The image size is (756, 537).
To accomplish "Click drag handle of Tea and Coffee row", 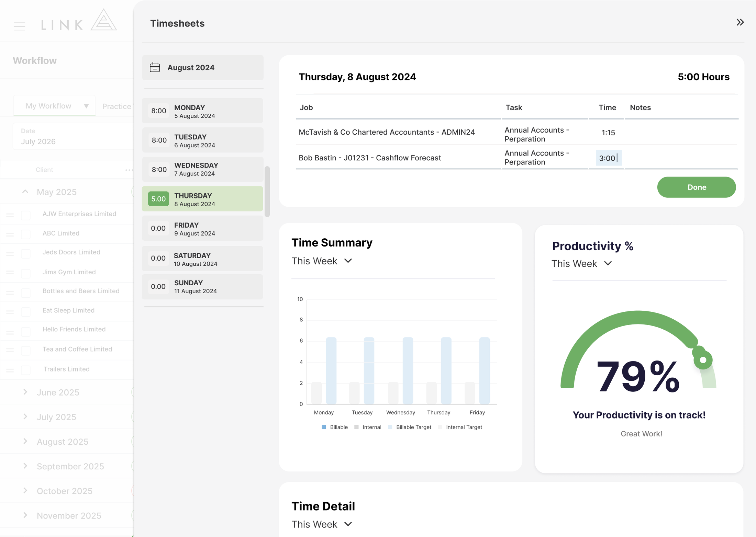I will coord(10,350).
